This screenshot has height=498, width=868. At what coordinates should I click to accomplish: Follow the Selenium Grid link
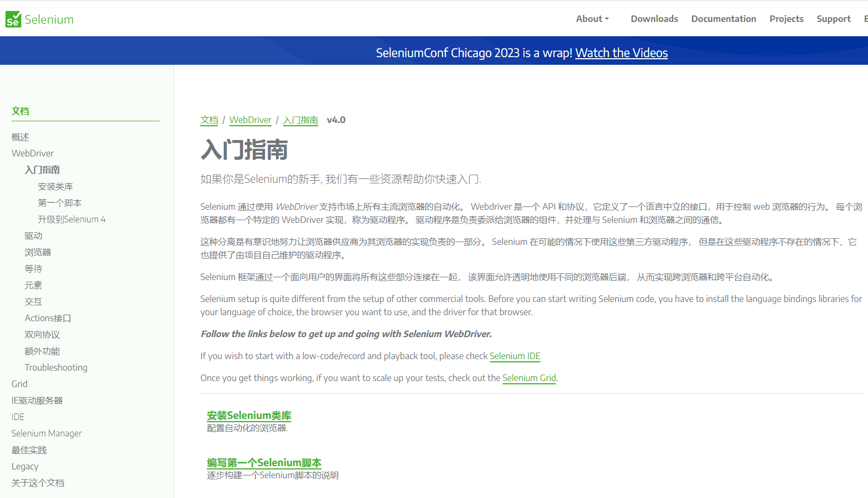pos(529,378)
